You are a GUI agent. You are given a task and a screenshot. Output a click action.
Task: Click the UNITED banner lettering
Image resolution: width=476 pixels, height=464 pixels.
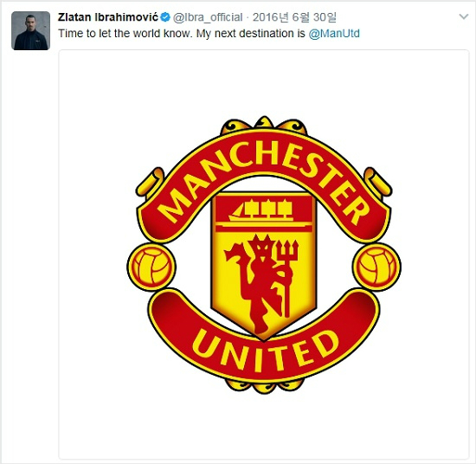click(x=265, y=351)
